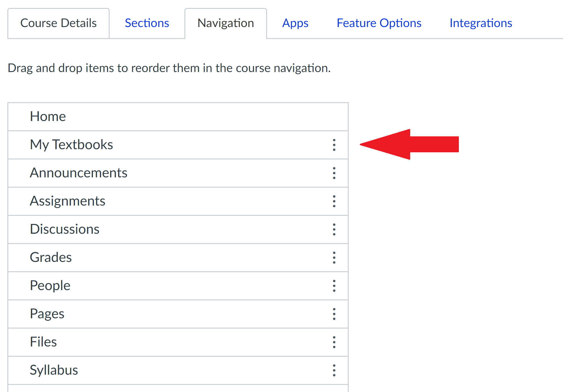The height and width of the screenshot is (392, 573).
Task: Open the Announcements three-dot options menu
Action: point(334,173)
